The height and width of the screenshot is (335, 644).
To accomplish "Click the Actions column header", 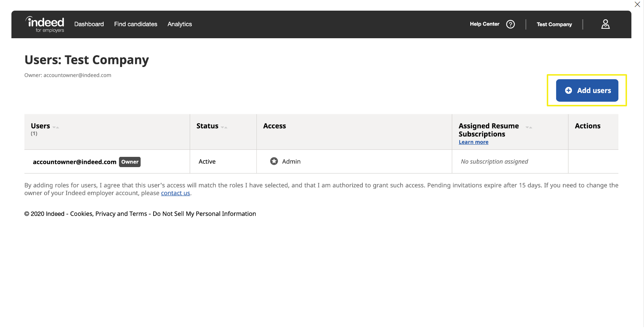I will tap(588, 126).
